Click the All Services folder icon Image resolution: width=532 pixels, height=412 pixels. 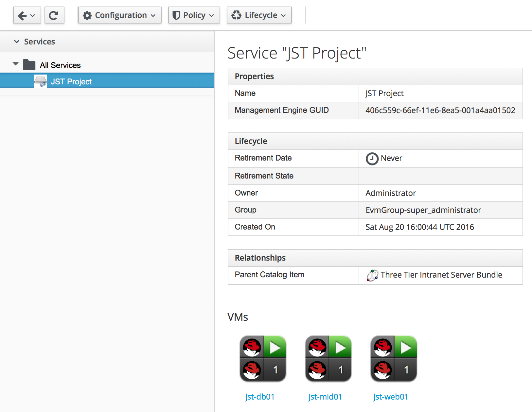pos(29,65)
